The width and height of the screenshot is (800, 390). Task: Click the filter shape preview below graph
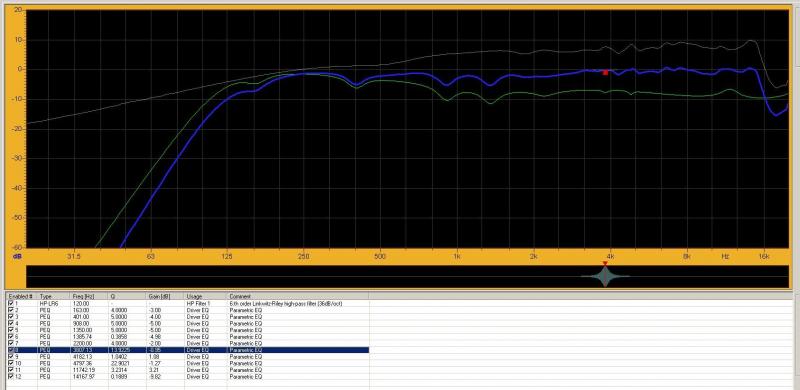tap(605, 277)
